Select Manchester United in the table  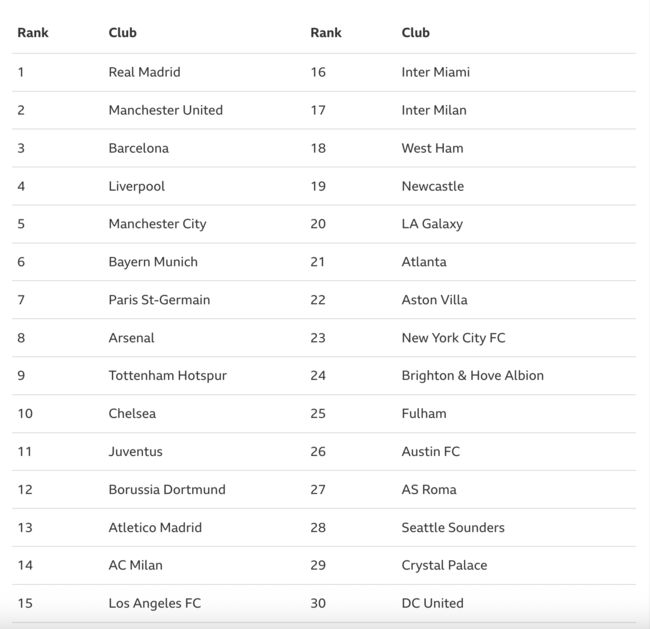pos(165,110)
